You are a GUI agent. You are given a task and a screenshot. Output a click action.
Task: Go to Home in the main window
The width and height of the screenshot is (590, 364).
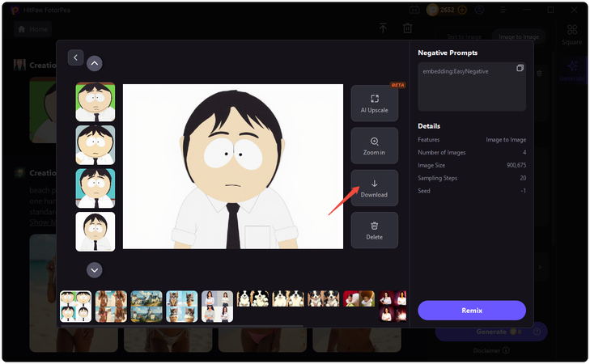pyautogui.click(x=32, y=29)
